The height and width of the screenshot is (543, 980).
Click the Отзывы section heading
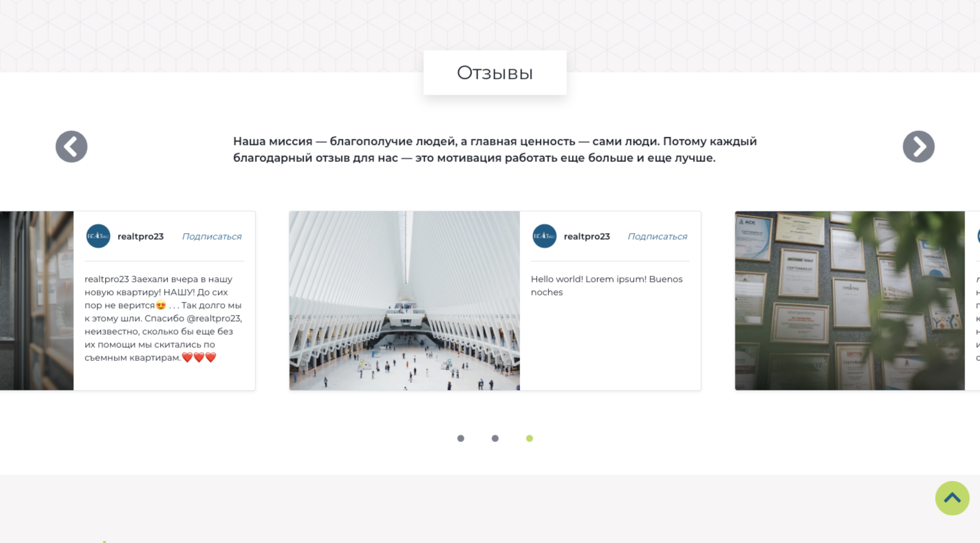pos(495,73)
